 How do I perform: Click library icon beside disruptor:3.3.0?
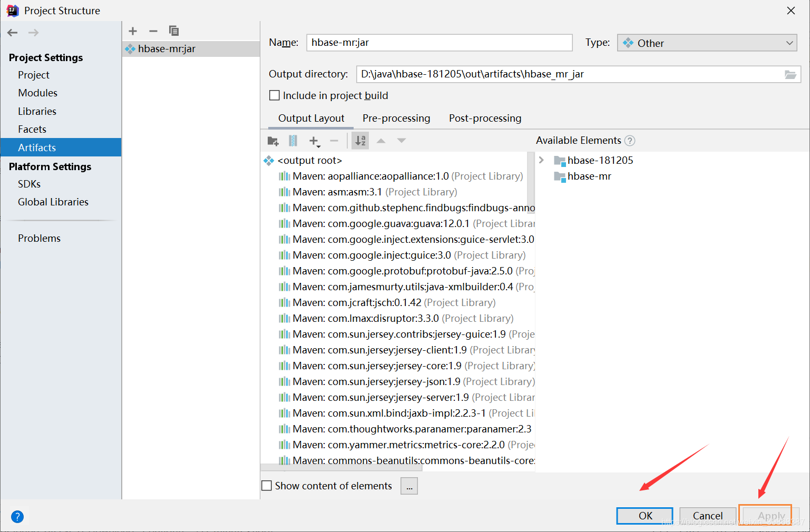[x=285, y=318]
